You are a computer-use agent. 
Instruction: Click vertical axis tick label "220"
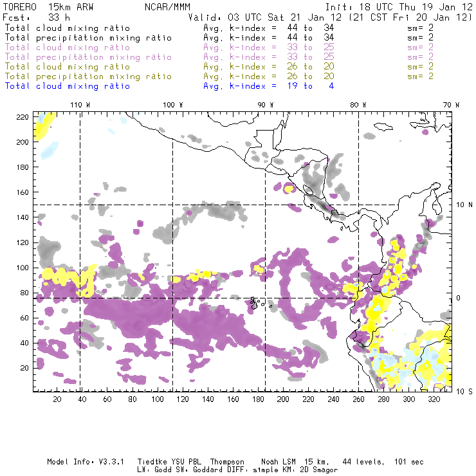[23, 117]
